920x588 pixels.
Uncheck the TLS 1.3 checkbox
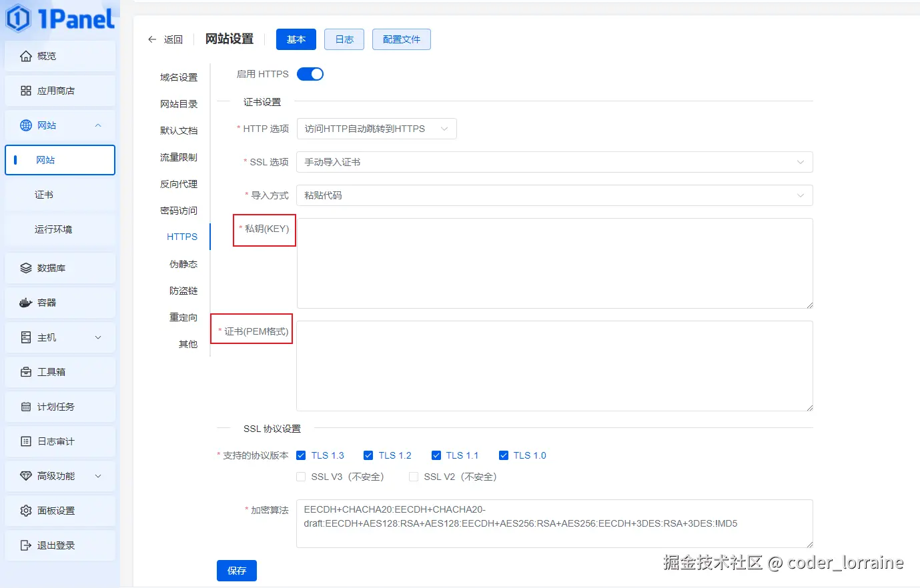pyautogui.click(x=301, y=455)
